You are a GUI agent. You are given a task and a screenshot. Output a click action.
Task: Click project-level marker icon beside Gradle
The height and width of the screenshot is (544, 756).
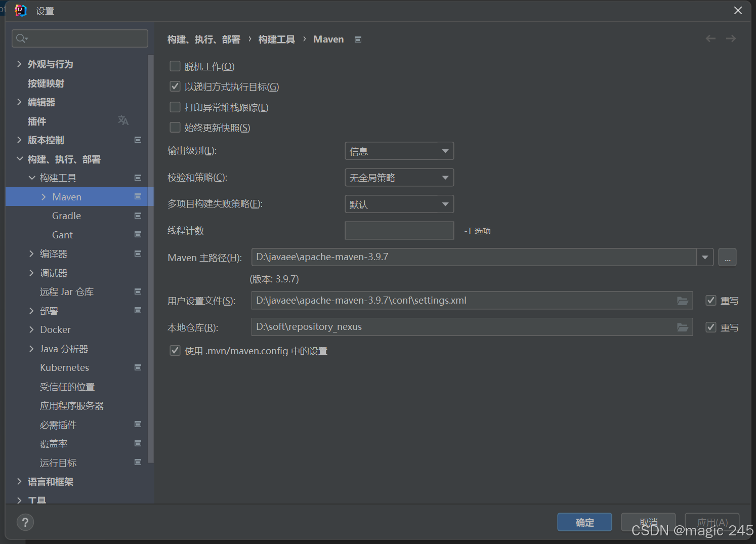[138, 216]
